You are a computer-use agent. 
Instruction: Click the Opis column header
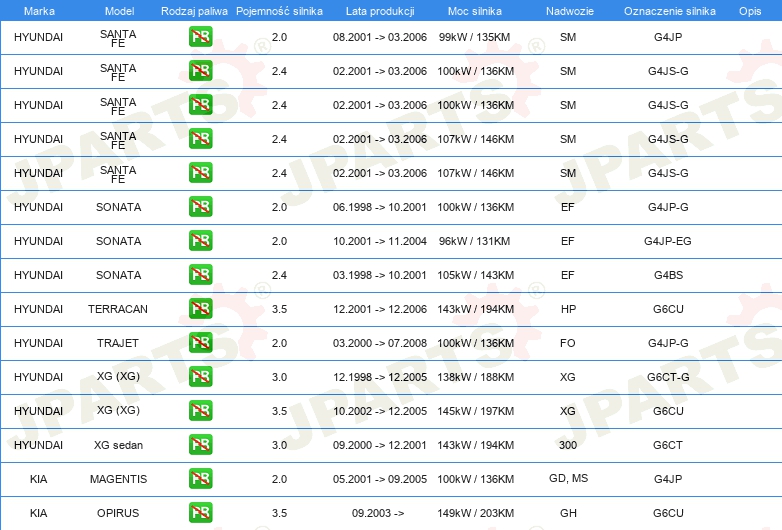coord(750,11)
